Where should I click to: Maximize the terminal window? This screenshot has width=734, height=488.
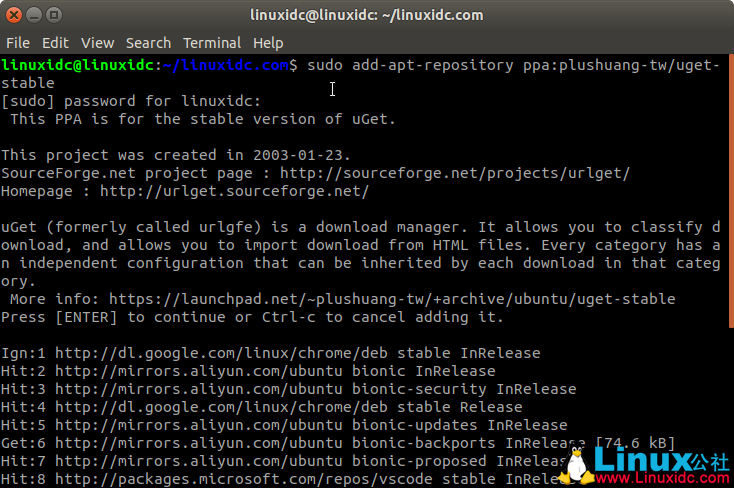coord(54,15)
